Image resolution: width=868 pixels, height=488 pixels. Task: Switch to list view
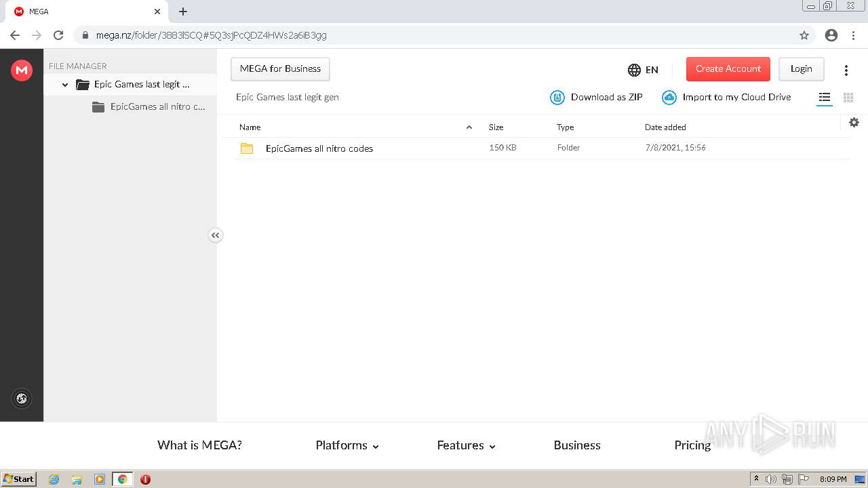tap(825, 98)
